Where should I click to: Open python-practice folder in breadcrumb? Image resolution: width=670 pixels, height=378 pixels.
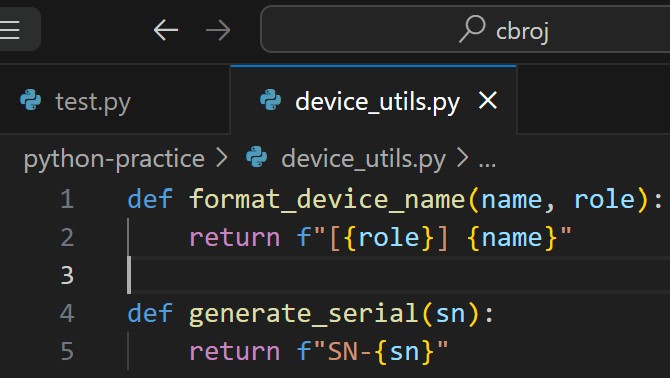coord(114,159)
